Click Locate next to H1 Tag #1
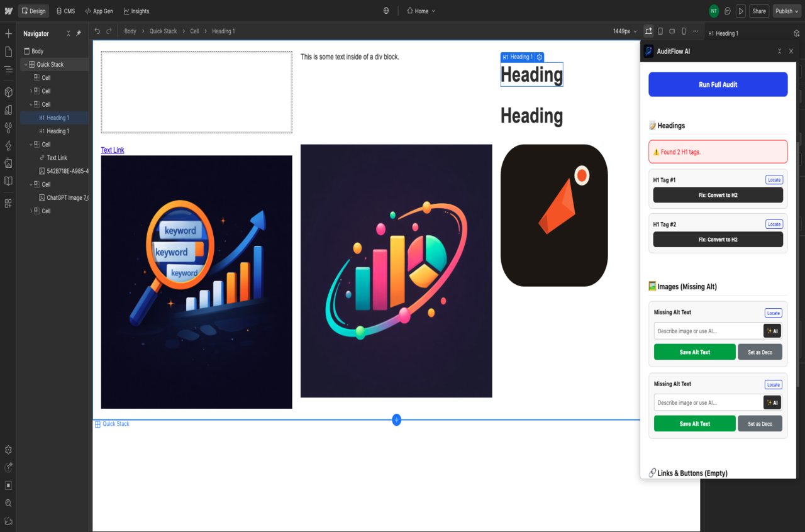 point(774,180)
